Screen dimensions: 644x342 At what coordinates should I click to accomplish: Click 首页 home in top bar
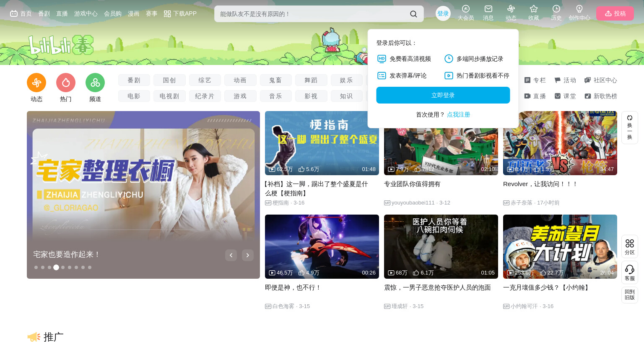coord(21,13)
